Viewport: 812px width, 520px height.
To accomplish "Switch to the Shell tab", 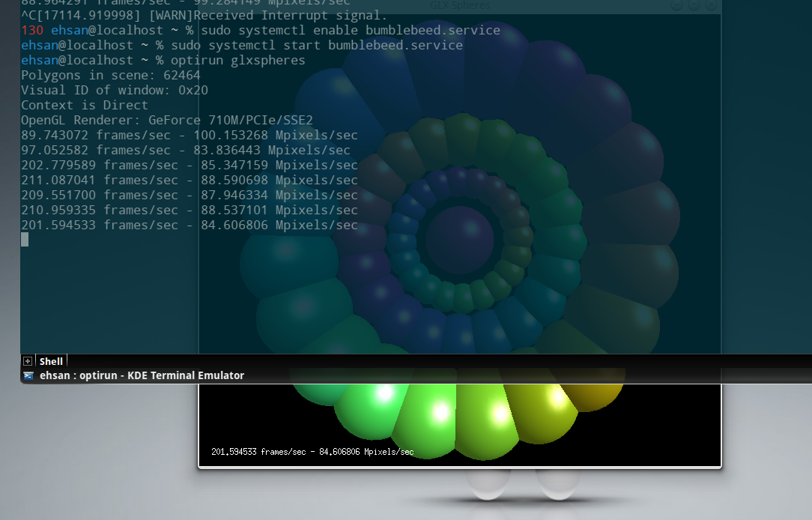I will click(51, 361).
